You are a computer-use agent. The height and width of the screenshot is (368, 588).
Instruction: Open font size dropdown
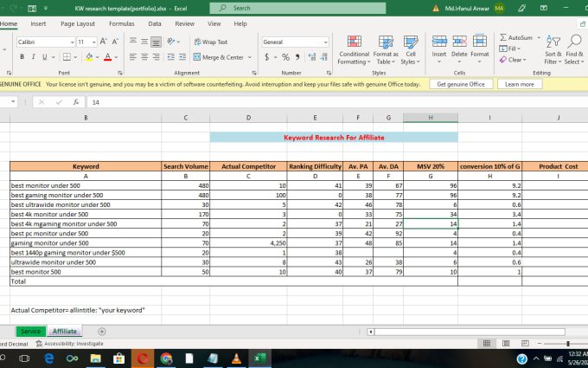(93, 42)
